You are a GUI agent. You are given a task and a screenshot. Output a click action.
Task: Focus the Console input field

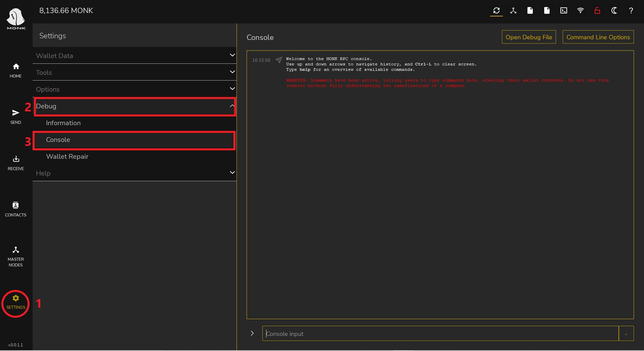pos(440,334)
